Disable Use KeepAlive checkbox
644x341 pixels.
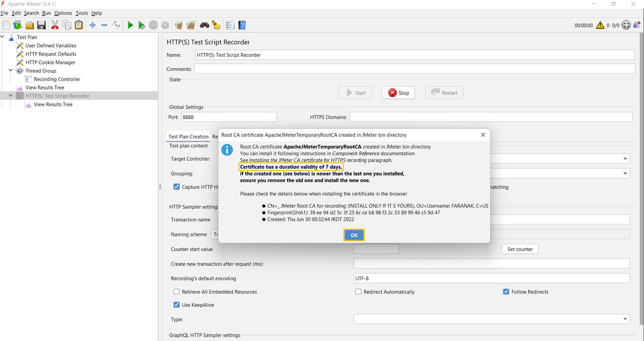[177, 304]
